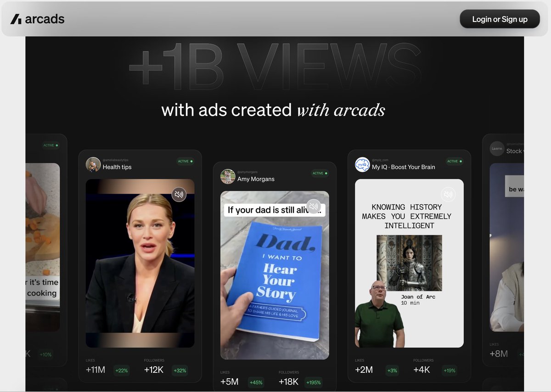This screenshot has width=551, height=392.
Task: Open the Dad journal video thumbnail
Action: (275, 275)
